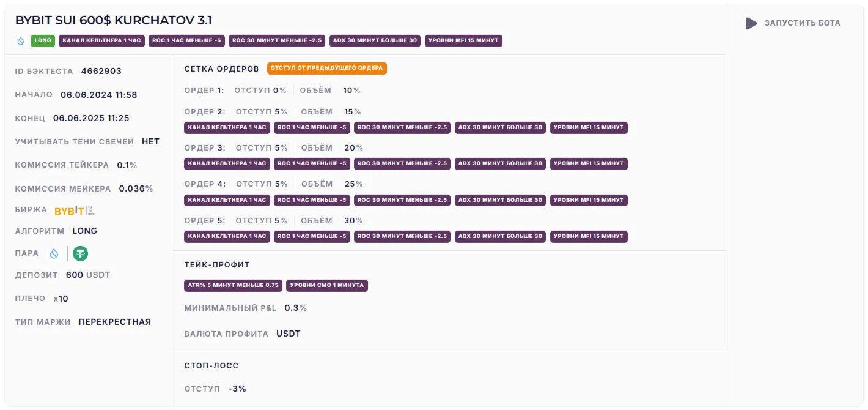868x410 pixels.
Task: Click the SUI coin icon in the Пара row
Action: 54,253
